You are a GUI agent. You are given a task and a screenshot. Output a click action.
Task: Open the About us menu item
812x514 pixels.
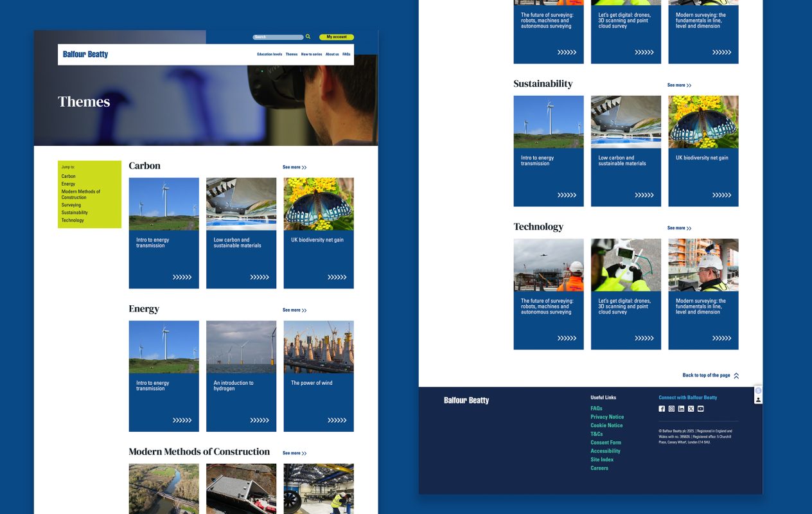click(332, 55)
